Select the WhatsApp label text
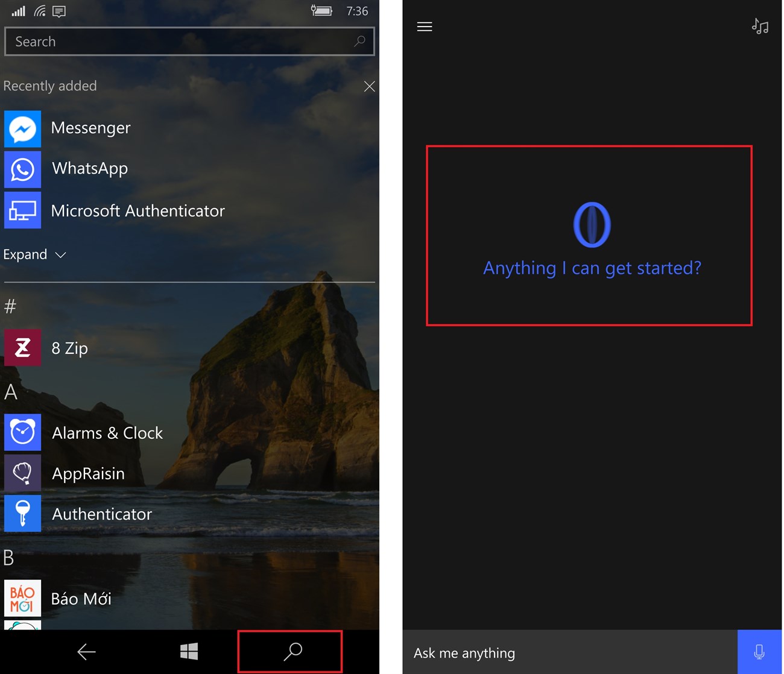The width and height of the screenshot is (784, 674). tap(90, 168)
